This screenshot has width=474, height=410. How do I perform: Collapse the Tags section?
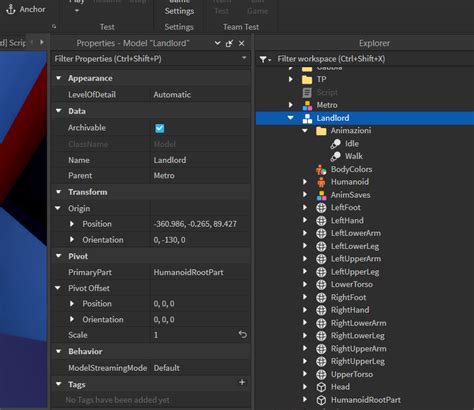tap(59, 384)
